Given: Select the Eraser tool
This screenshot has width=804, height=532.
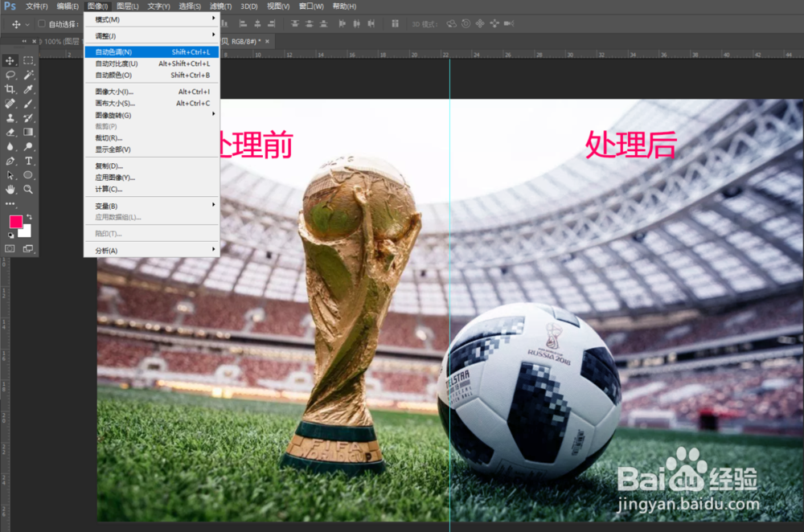Looking at the screenshot, I should click(x=10, y=133).
